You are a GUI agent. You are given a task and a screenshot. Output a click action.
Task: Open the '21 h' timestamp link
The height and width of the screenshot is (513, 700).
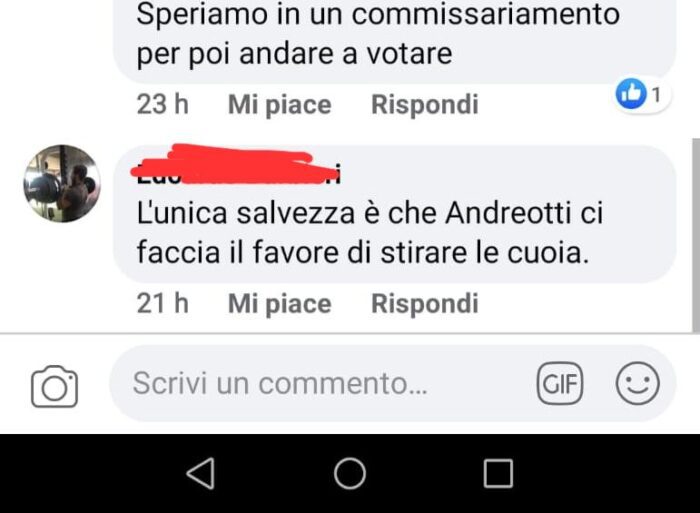[x=162, y=304]
